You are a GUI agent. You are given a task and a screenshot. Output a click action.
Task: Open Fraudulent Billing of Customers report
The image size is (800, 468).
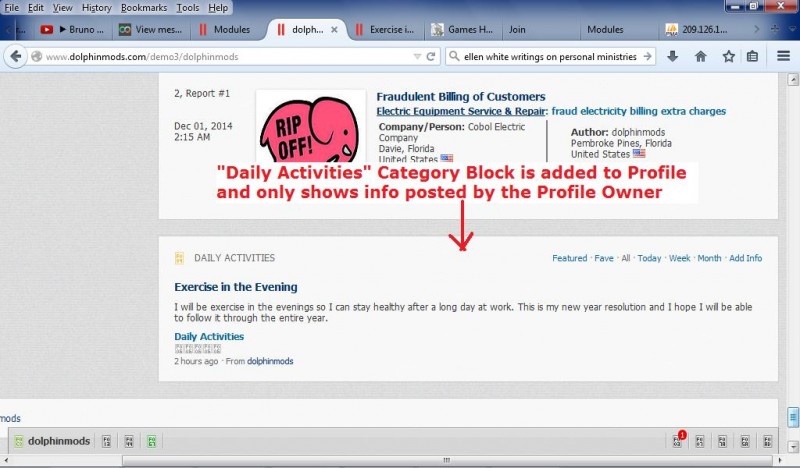pos(461,96)
